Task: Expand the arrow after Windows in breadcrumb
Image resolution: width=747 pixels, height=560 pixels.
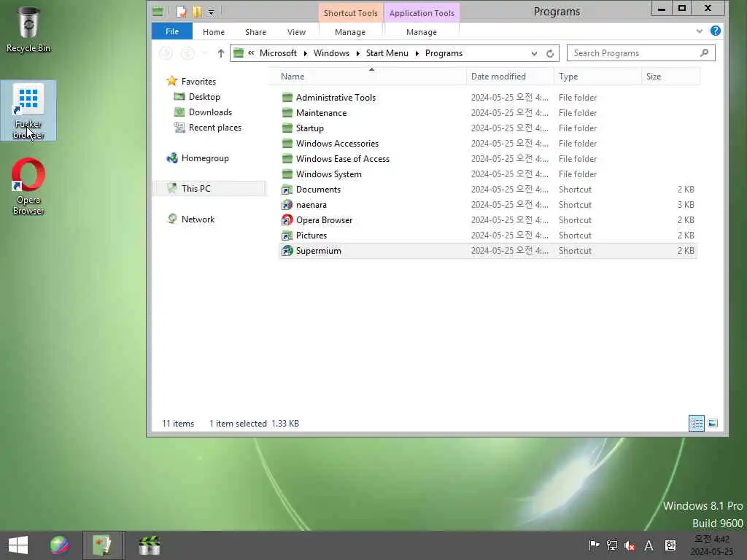Action: [x=357, y=53]
